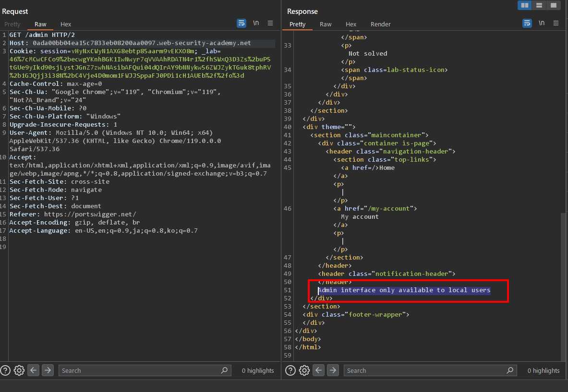Click 'Sec-Fetch-Mode: navigate' header
Image resolution: width=568 pixels, height=392 pixels.
[55, 190]
